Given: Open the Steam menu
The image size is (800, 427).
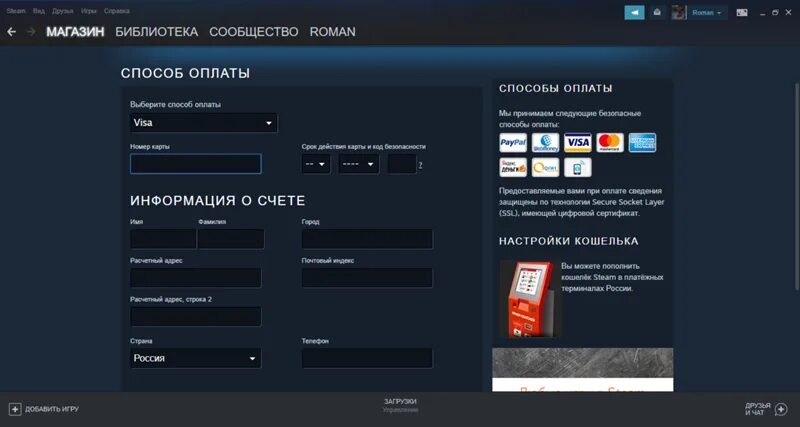Looking at the screenshot, I should (16, 11).
